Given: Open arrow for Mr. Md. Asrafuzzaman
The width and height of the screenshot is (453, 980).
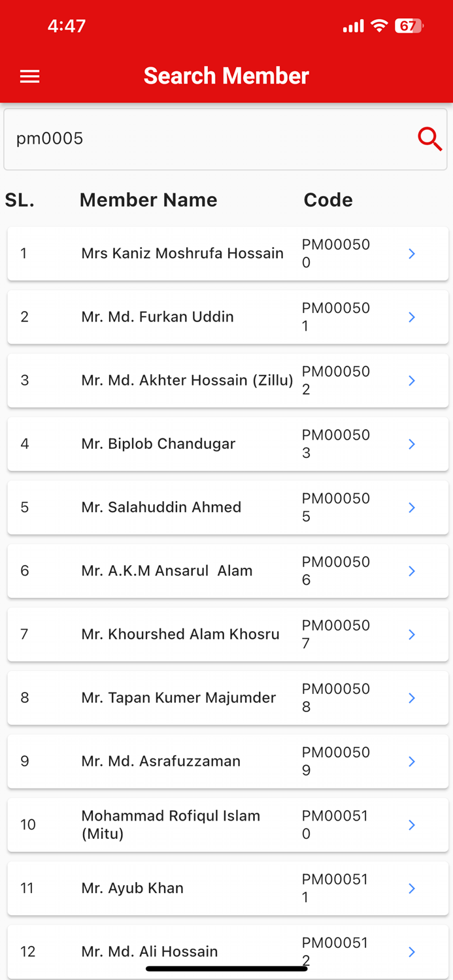Looking at the screenshot, I should 412,761.
